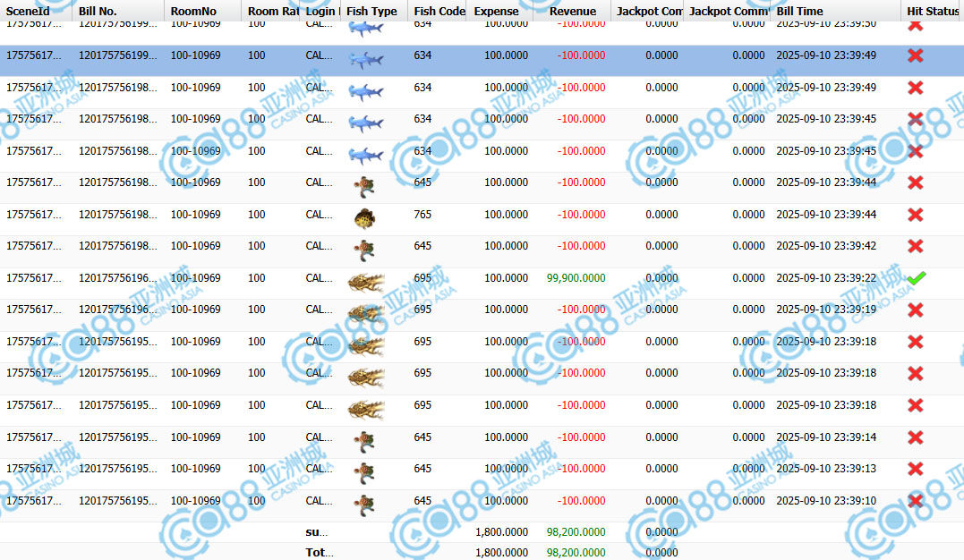Click the Fish Code column header

pos(439,12)
